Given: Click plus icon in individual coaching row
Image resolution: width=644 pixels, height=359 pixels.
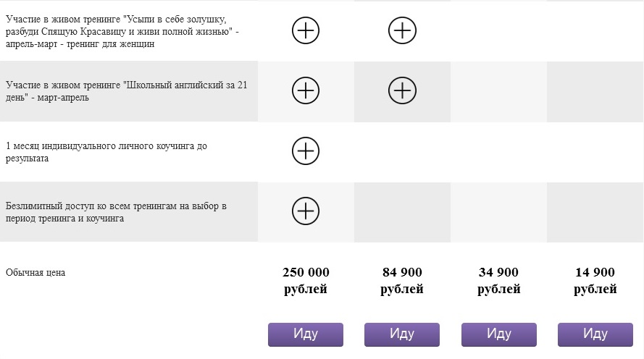Looking at the screenshot, I should click(x=306, y=151).
